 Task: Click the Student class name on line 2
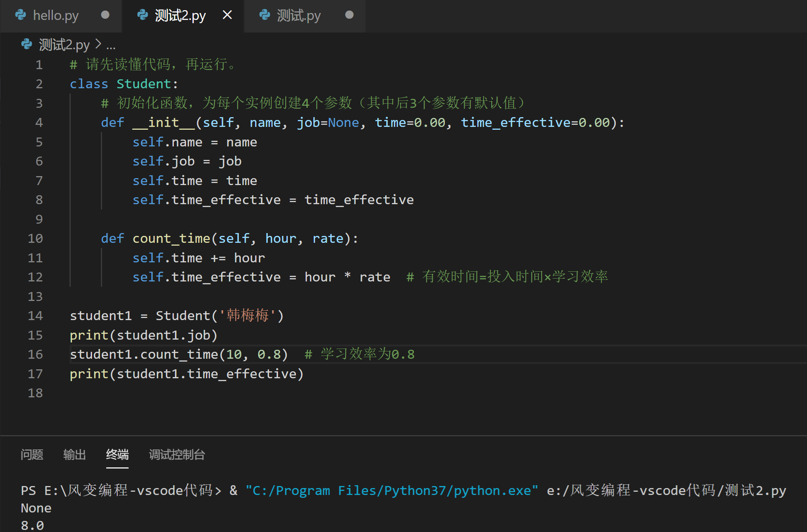pos(144,84)
